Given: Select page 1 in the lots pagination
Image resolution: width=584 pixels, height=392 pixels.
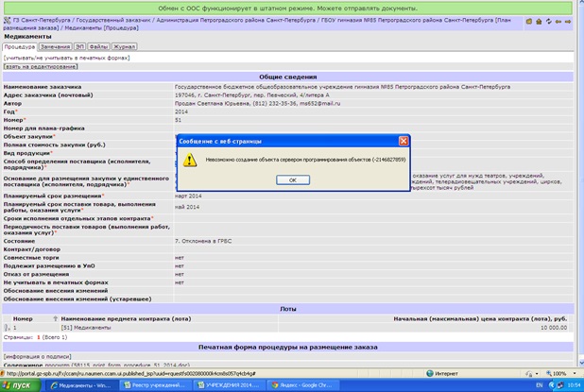Looking at the screenshot, I should 39,337.
